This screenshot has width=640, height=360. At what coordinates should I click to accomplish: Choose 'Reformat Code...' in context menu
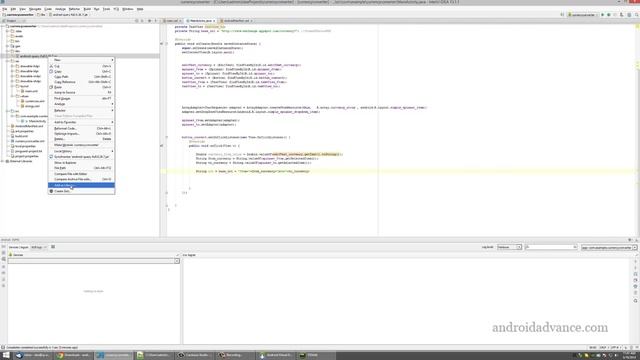coord(81,129)
